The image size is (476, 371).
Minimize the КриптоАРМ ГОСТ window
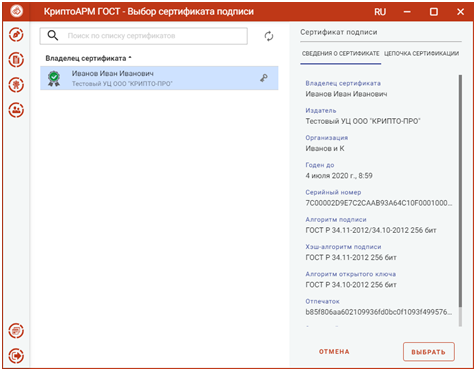click(407, 12)
